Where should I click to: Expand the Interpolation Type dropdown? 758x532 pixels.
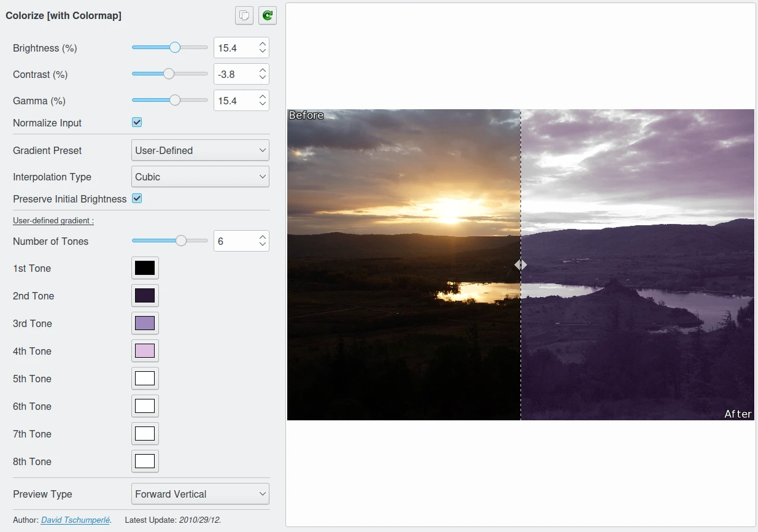(200, 177)
